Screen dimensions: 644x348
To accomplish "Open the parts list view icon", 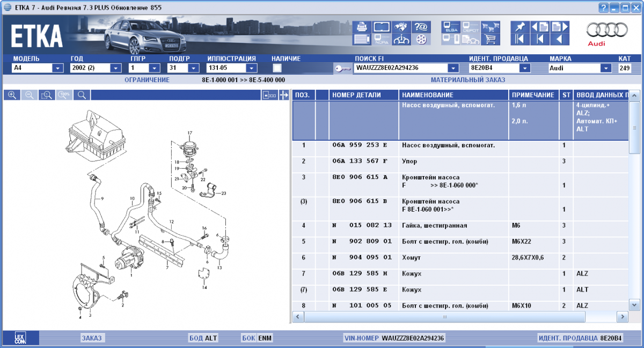I will [362, 39].
